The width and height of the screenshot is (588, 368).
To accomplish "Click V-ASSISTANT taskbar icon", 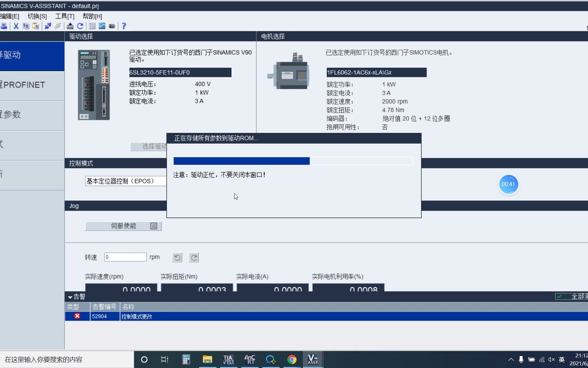I will point(313,359).
